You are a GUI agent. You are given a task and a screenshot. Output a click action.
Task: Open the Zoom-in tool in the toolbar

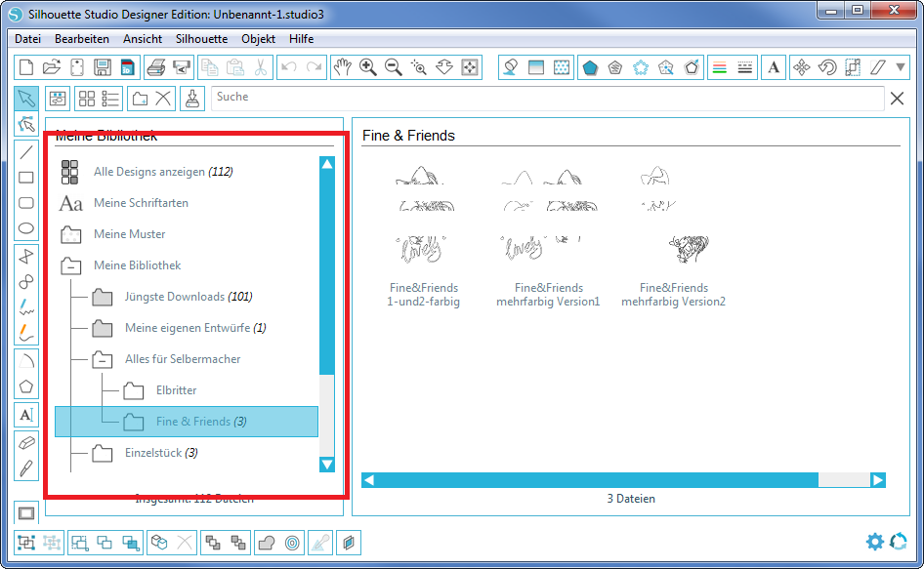click(367, 67)
